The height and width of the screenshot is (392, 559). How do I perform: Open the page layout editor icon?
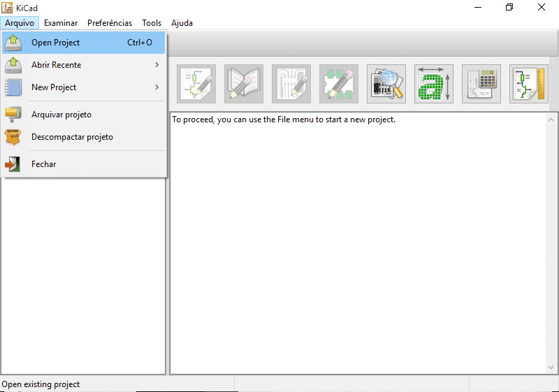pos(529,84)
